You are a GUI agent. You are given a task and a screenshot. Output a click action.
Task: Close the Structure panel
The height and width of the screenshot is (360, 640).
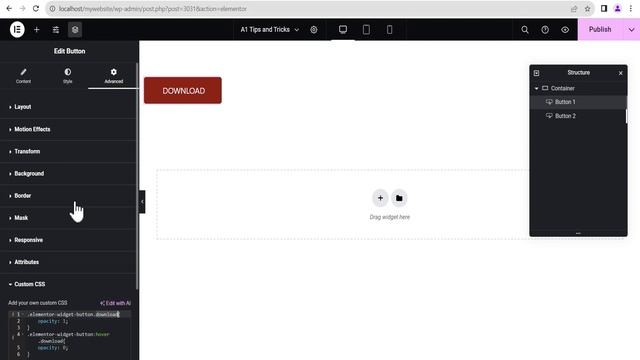point(620,73)
